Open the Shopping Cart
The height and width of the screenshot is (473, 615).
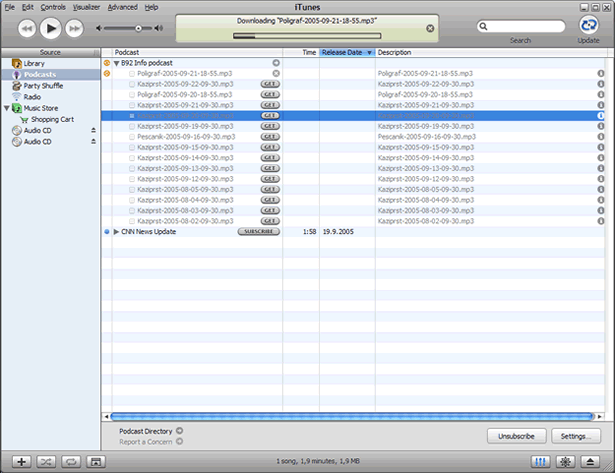[x=52, y=119]
